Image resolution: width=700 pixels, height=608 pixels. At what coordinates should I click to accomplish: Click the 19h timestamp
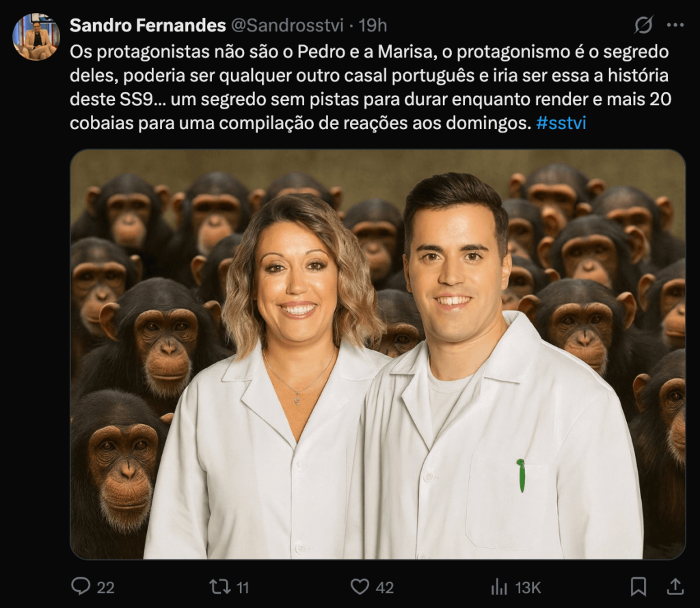coord(373,25)
